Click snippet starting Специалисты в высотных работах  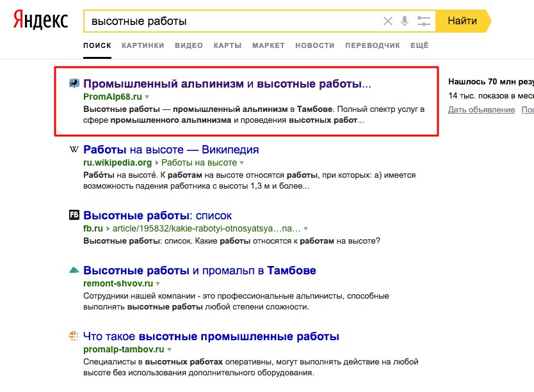(x=250, y=367)
